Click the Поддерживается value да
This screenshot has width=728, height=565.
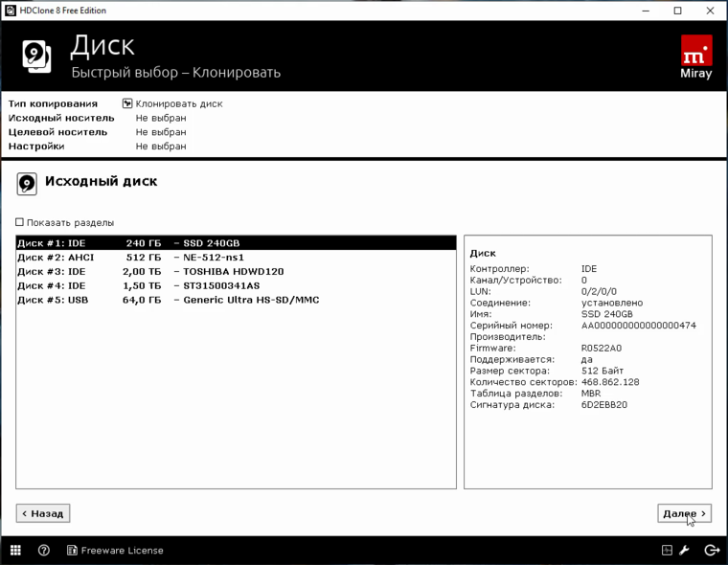click(587, 359)
